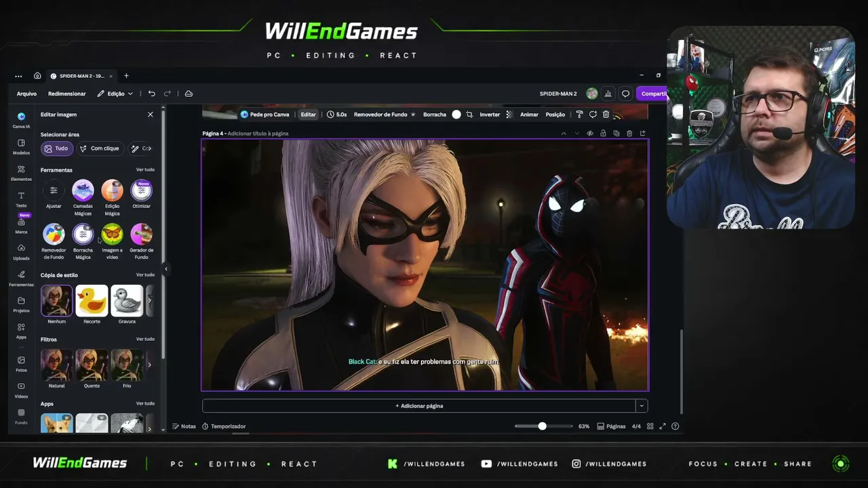Click the Adicionar página button
The height and width of the screenshot is (488, 868).
point(419,406)
